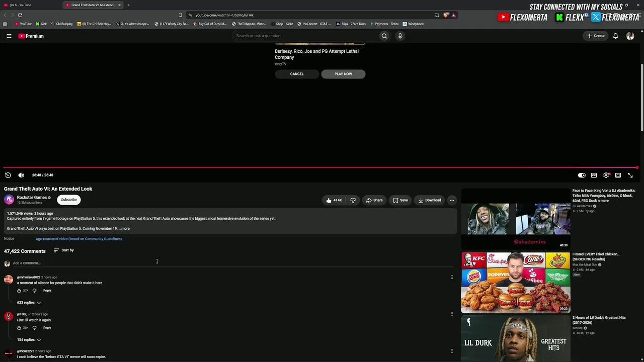Open the player settings gear

(606, 175)
